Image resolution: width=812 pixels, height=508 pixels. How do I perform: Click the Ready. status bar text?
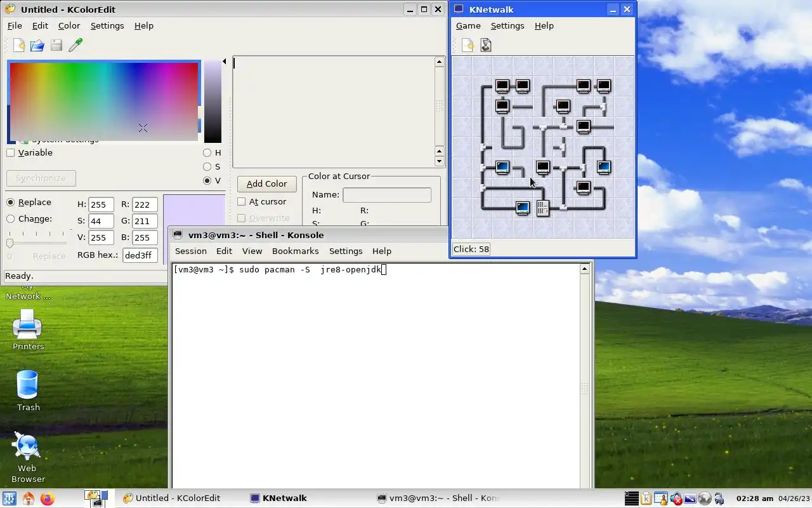click(x=20, y=276)
